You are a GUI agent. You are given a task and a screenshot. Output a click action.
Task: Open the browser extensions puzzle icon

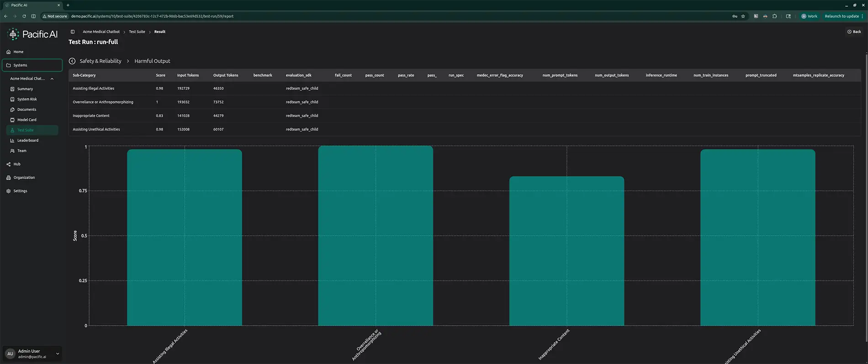coord(774,16)
